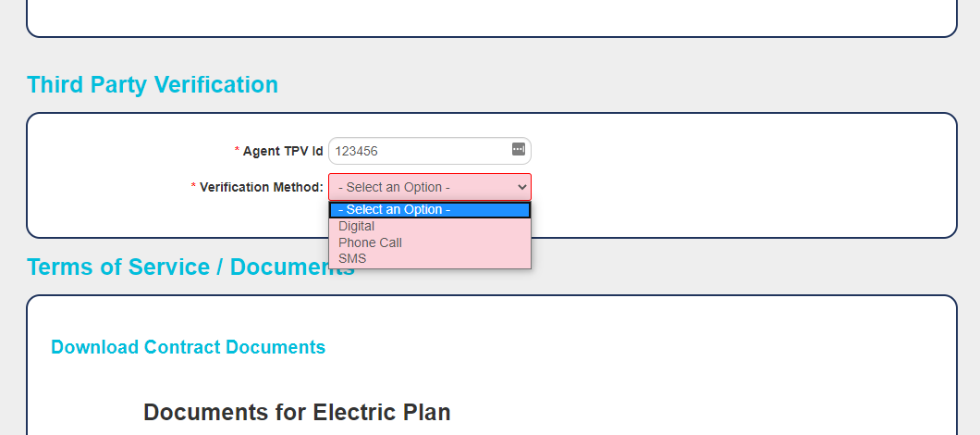Click the Verification Method label text

click(x=262, y=187)
